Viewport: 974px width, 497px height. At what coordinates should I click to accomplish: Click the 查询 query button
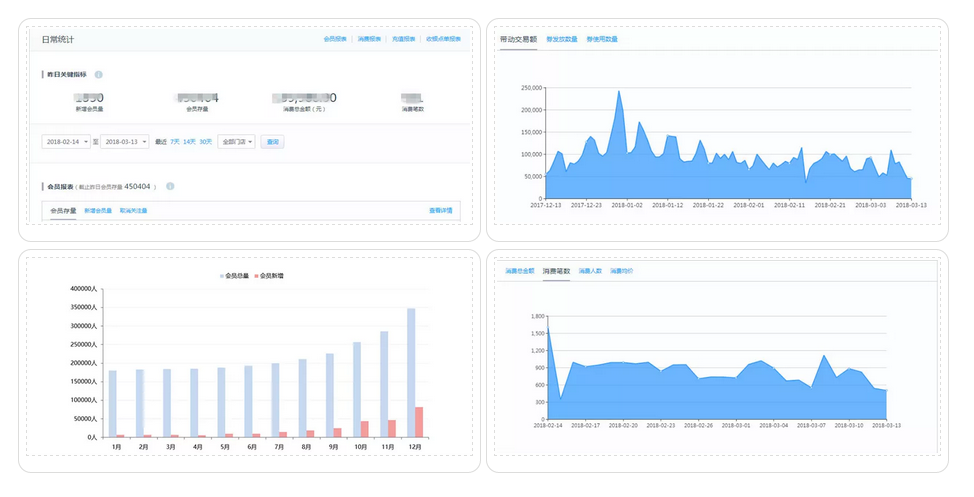[272, 142]
